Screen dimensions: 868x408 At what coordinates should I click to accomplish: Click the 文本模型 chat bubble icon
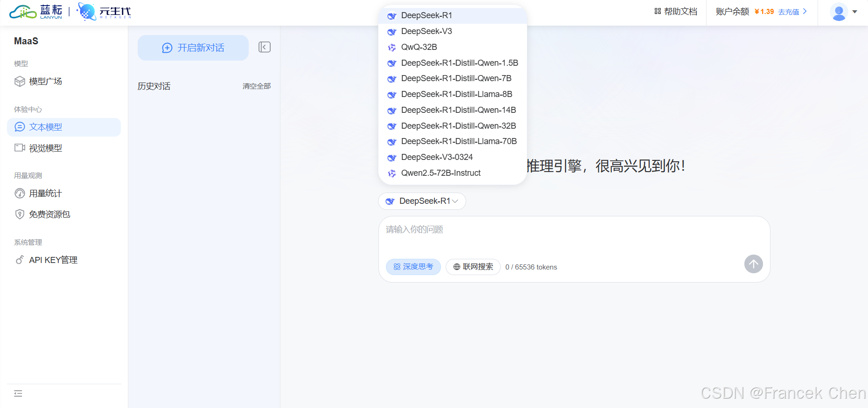click(x=20, y=127)
